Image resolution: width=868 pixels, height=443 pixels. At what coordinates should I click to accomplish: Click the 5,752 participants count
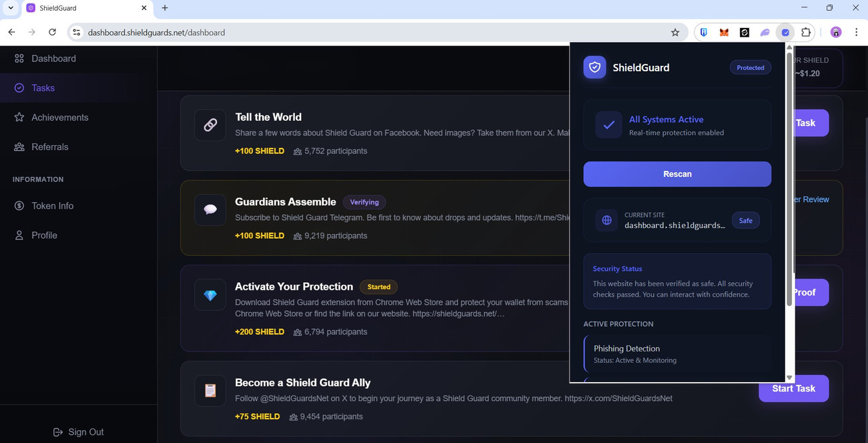click(330, 151)
